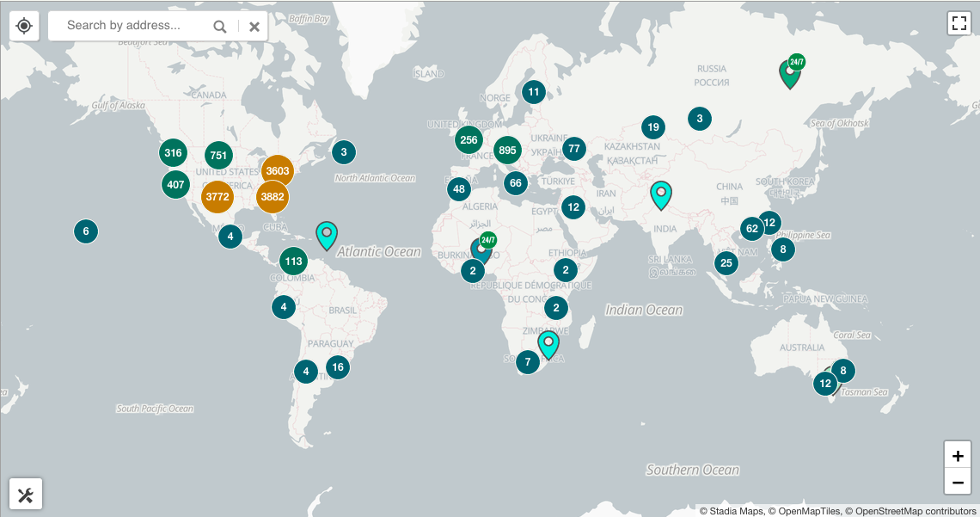This screenshot has height=517, width=980.
Task: Open the 3772 cluster marker
Action: click(x=217, y=197)
